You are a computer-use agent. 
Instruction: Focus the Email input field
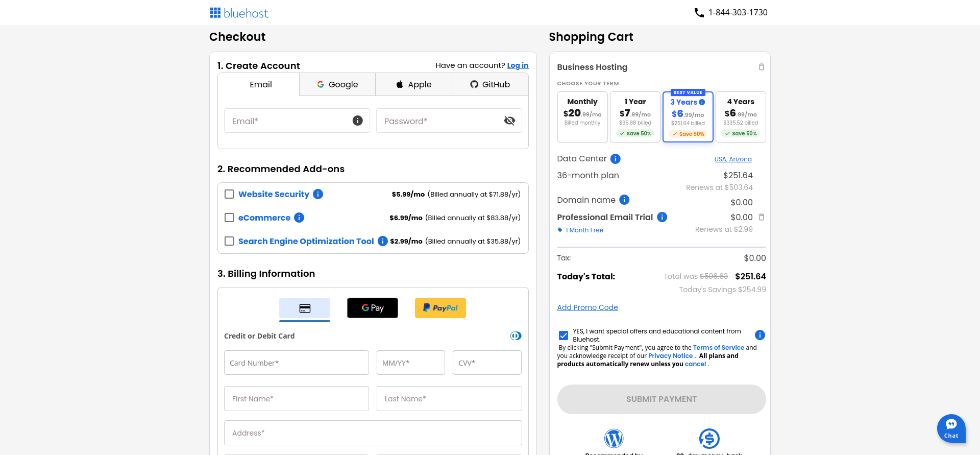point(297,121)
